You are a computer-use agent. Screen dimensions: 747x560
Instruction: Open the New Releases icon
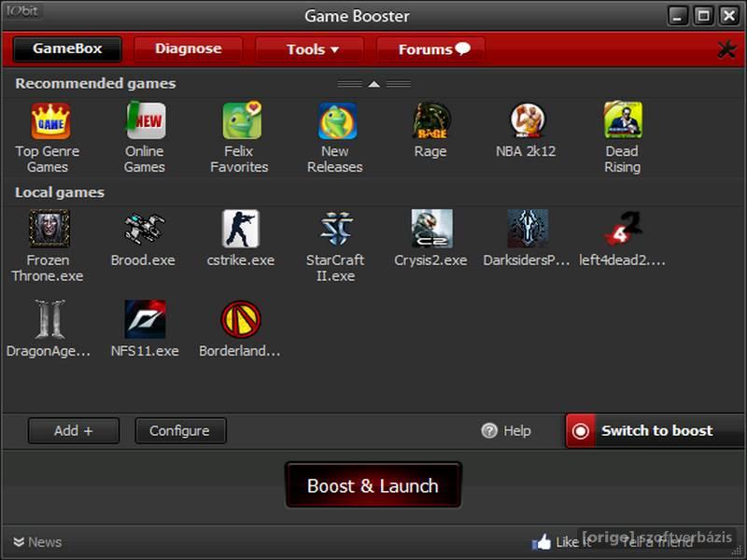pyautogui.click(x=337, y=121)
